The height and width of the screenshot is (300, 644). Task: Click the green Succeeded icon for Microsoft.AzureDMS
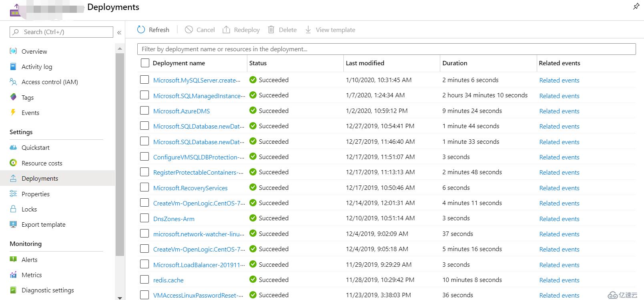tap(253, 111)
